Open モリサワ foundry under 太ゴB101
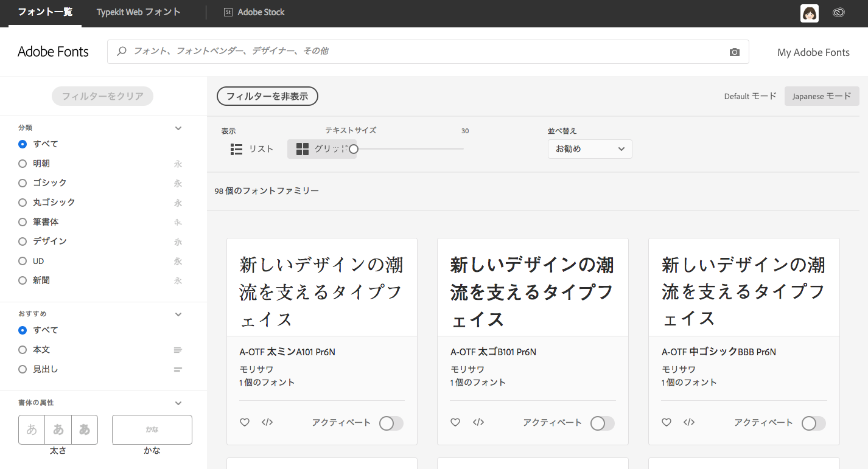Viewport: 868px width, 469px height. pyautogui.click(x=467, y=369)
